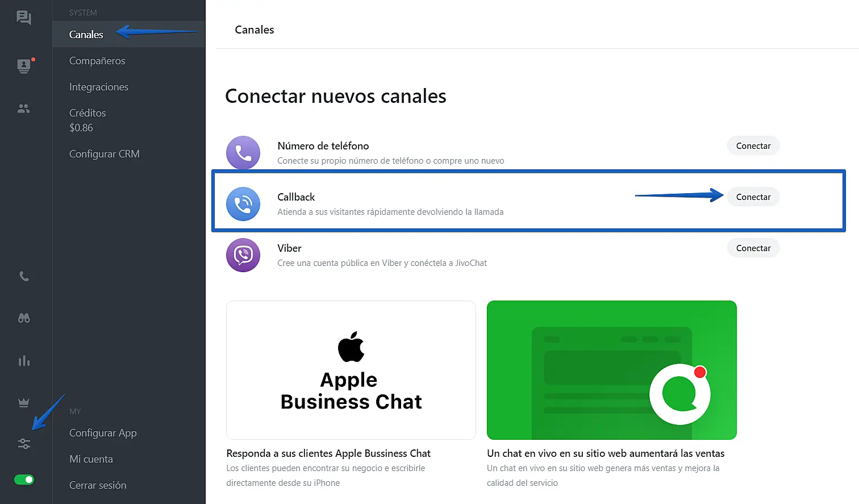Viewport: 859px width, 504px height.
Task: Toggle the green online status switch
Action: pyautogui.click(x=24, y=480)
